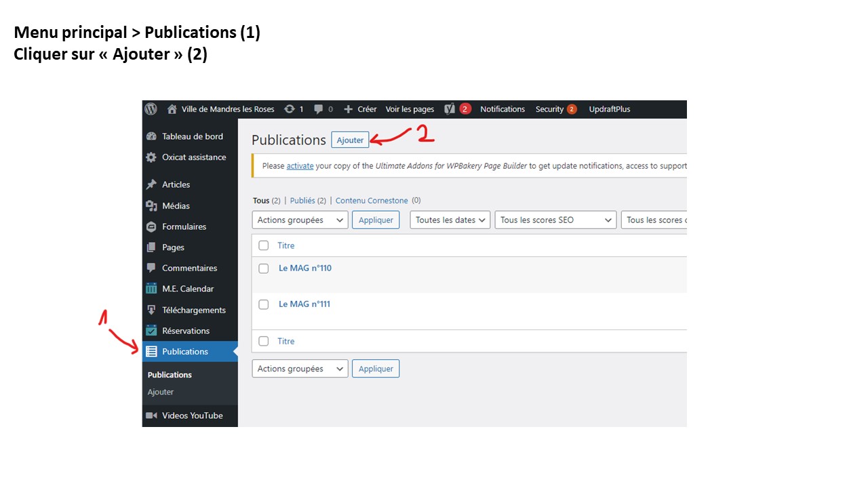This screenshot has height=488, width=868.
Task: Open the bottom Actions groupées dropdown
Action: [300, 369]
